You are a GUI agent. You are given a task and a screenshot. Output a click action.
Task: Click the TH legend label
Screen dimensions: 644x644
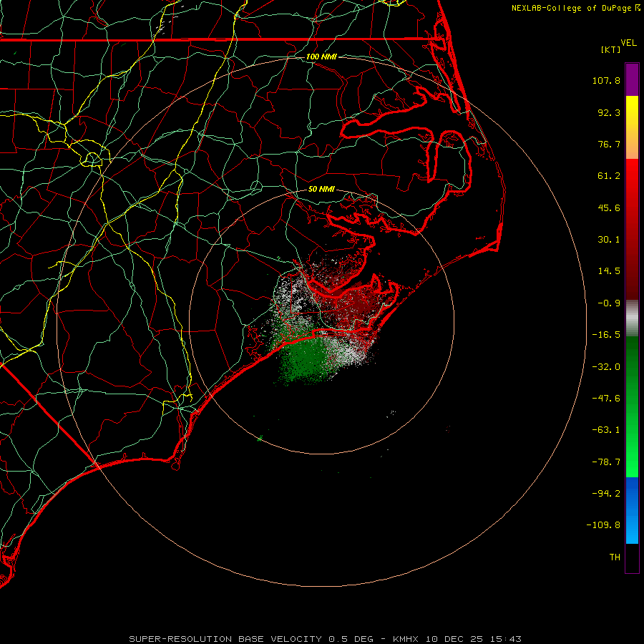click(615, 557)
